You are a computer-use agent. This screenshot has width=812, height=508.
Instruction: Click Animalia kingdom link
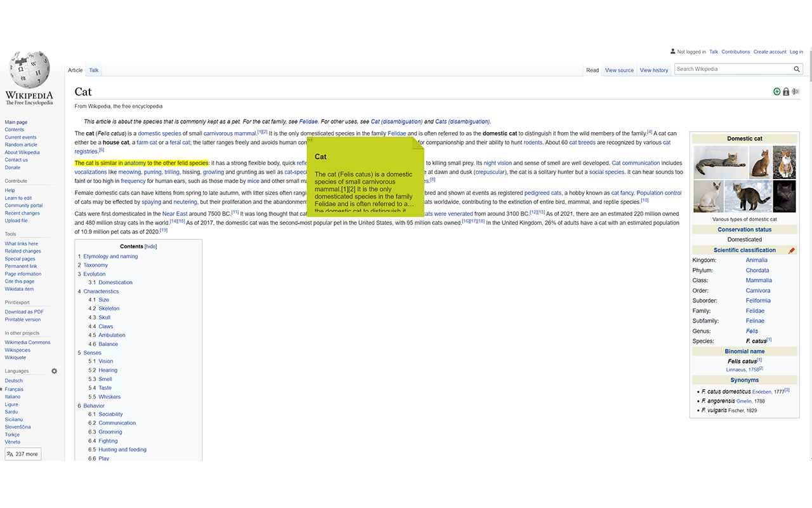pos(757,260)
